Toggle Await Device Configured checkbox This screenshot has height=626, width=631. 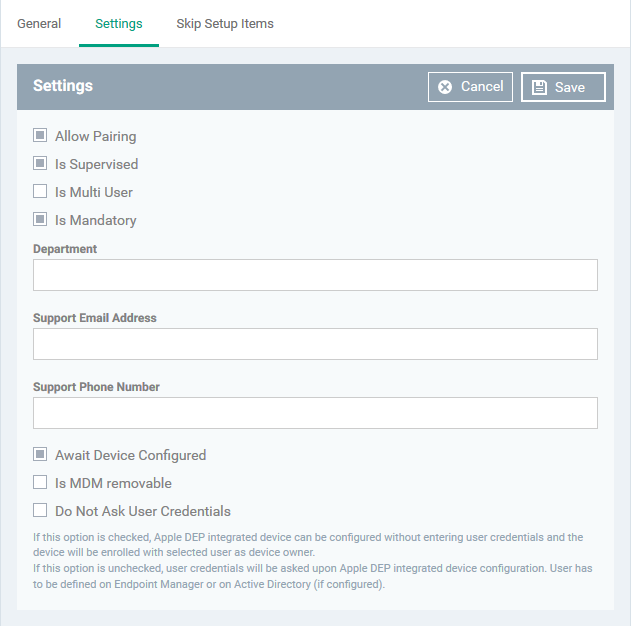coord(40,454)
